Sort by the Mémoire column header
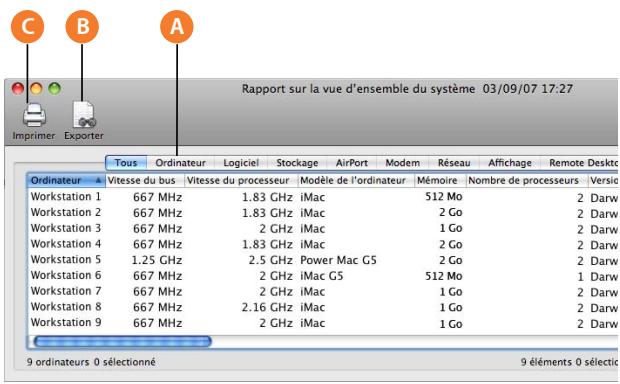The image size is (620, 384). point(440,180)
